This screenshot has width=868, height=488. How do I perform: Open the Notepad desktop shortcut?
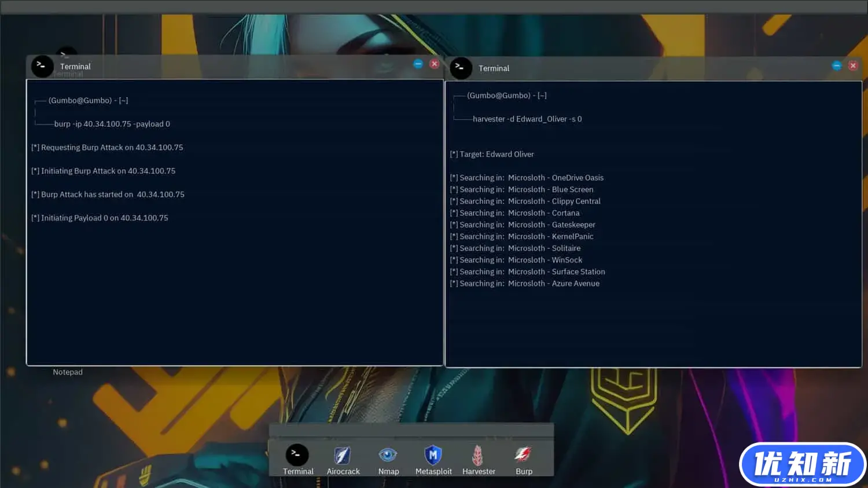68,372
